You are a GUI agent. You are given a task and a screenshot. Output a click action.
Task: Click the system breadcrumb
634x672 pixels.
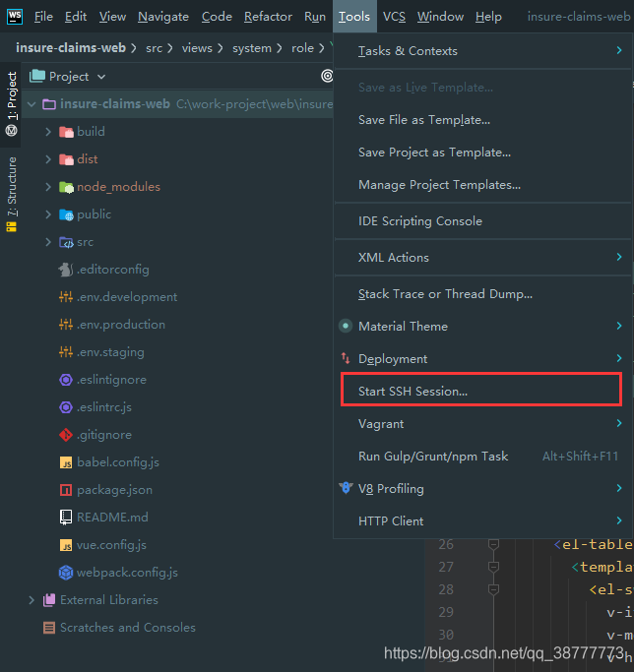252,48
